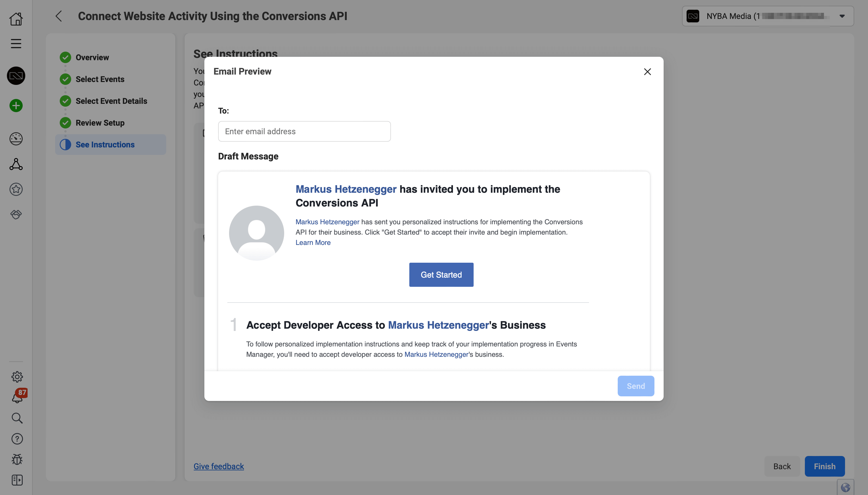The image size is (868, 495).
Task: Select the See Instructions step
Action: (111, 145)
